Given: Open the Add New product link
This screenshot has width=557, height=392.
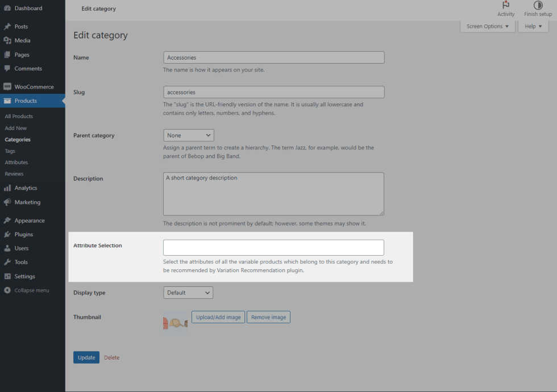Looking at the screenshot, I should click(x=16, y=128).
